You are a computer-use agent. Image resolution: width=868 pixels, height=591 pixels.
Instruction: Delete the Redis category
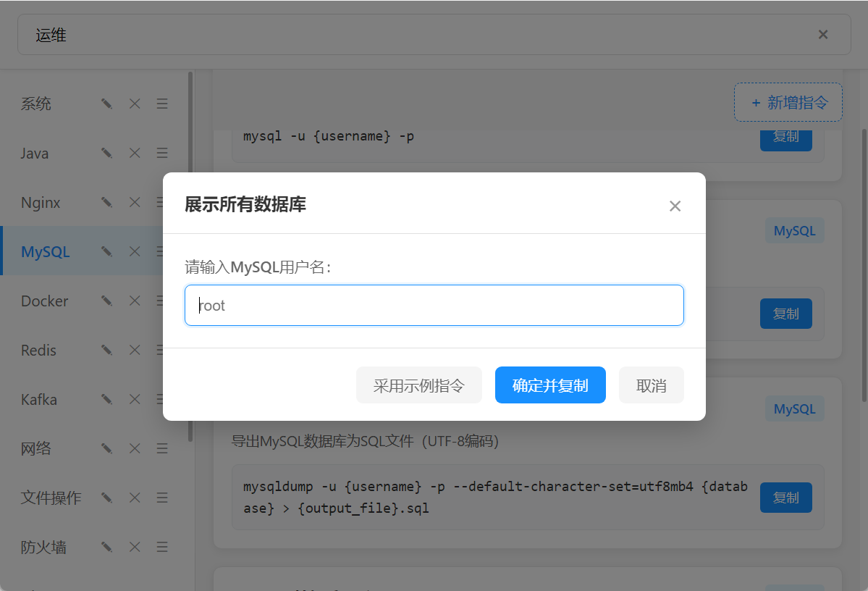135,350
